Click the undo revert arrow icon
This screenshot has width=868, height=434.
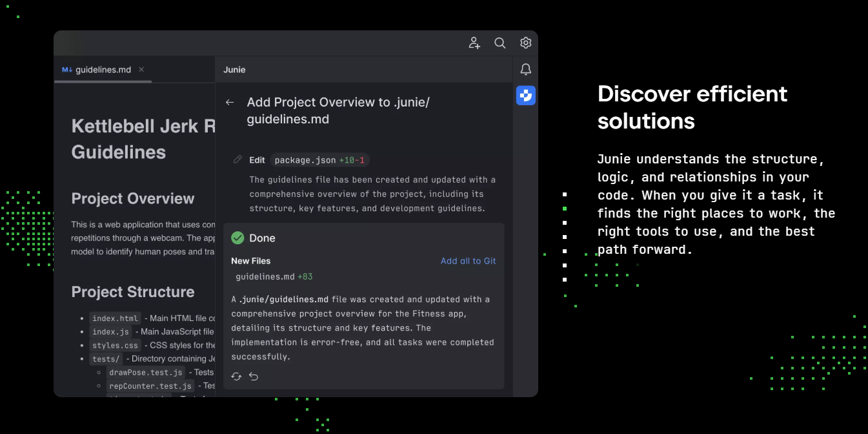pyautogui.click(x=254, y=377)
